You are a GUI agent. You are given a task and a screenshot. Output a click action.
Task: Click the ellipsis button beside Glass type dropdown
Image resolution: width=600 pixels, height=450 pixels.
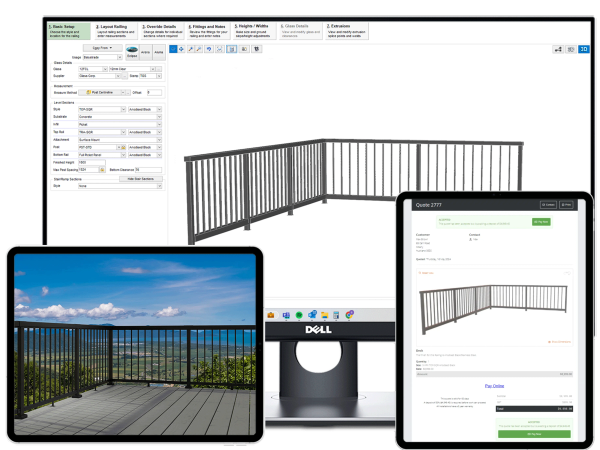tap(159, 69)
